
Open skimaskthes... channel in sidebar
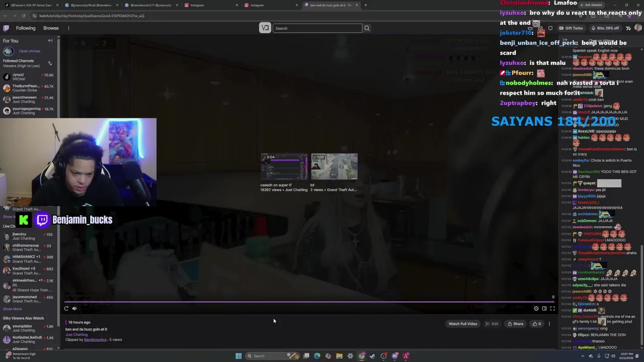click(x=29, y=285)
